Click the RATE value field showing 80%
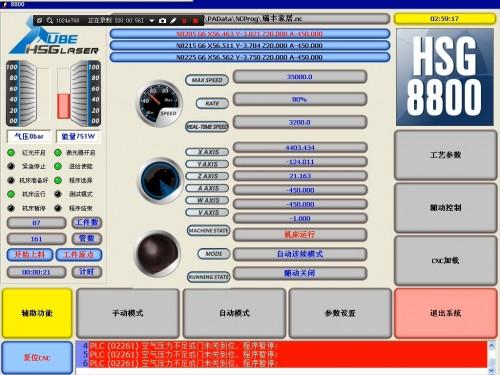Screen dimensions: 500x375 pyautogui.click(x=300, y=99)
